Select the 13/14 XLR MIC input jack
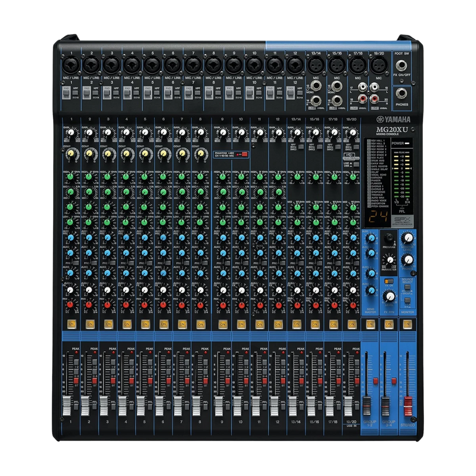The width and height of the screenshot is (476, 476). [316, 65]
